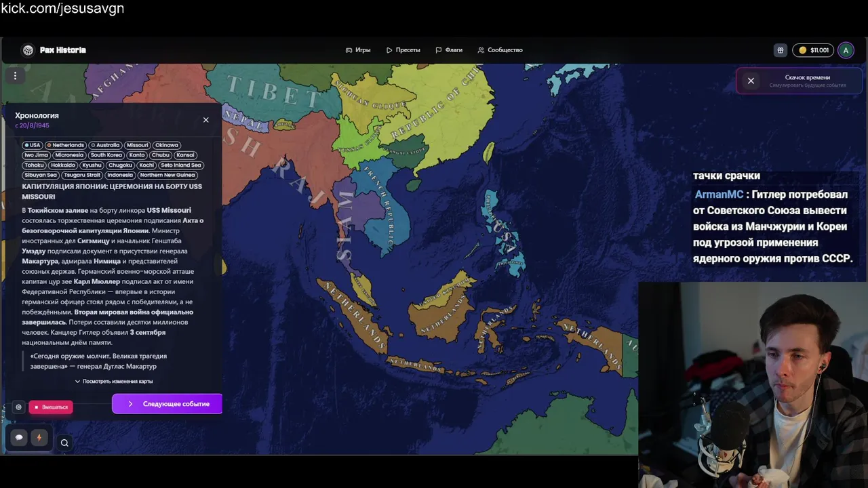Select the Kyushu tag

coord(92,165)
